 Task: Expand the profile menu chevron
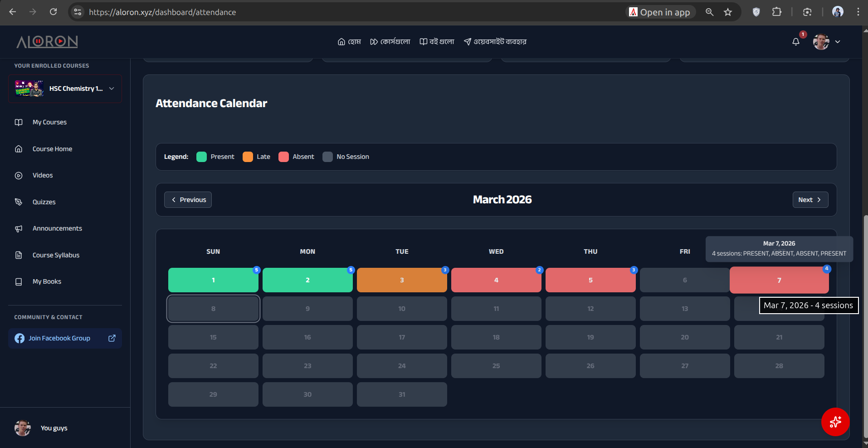838,42
